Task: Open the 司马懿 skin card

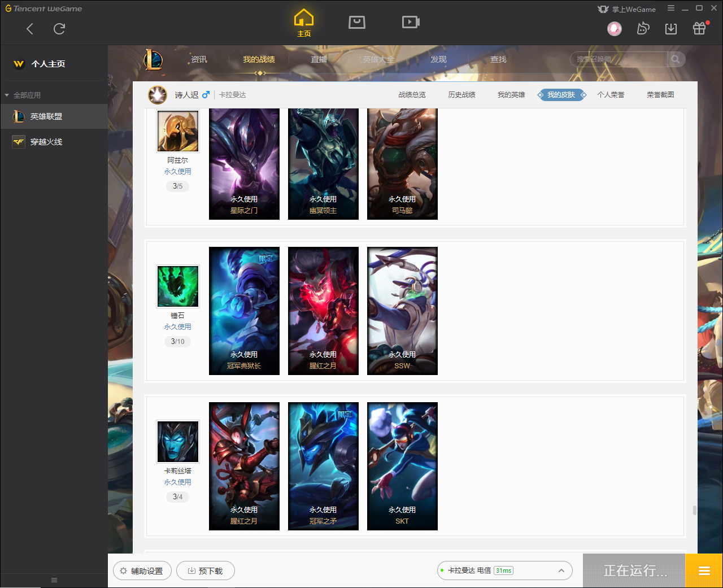Action: pyautogui.click(x=402, y=164)
